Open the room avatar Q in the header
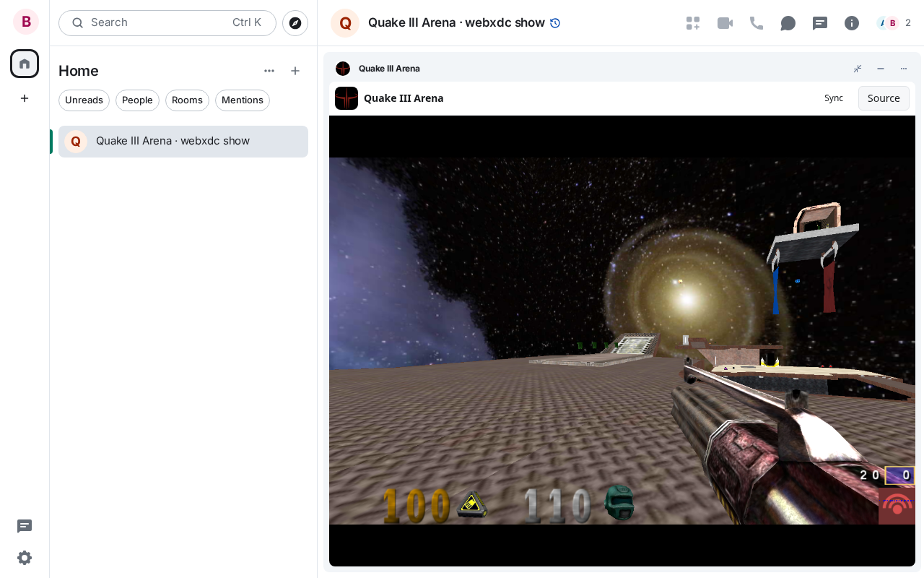The width and height of the screenshot is (924, 578). click(345, 23)
